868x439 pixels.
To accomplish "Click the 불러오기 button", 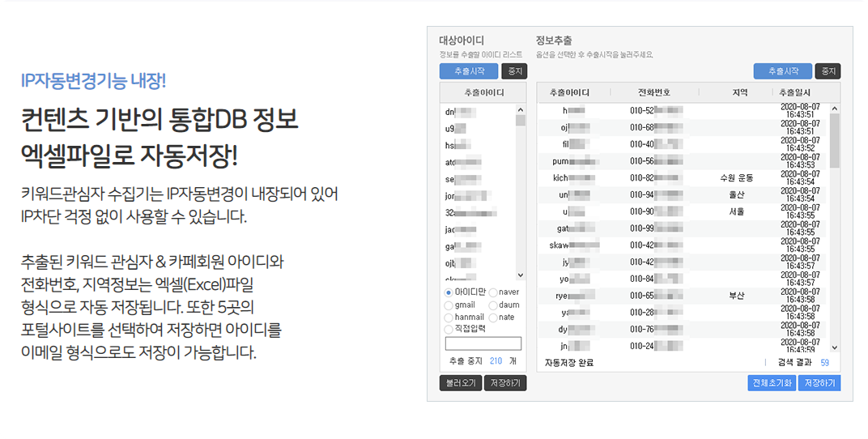I will 461,383.
